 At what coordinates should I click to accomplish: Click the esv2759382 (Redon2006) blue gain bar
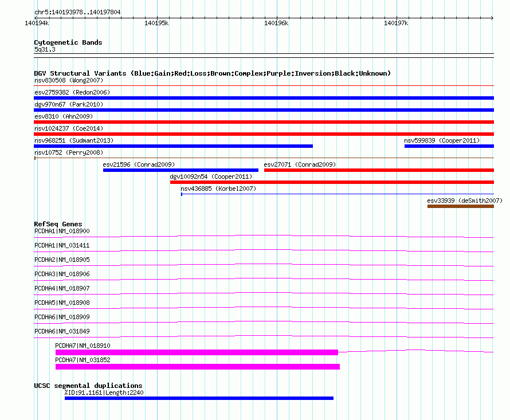pyautogui.click(x=264, y=98)
